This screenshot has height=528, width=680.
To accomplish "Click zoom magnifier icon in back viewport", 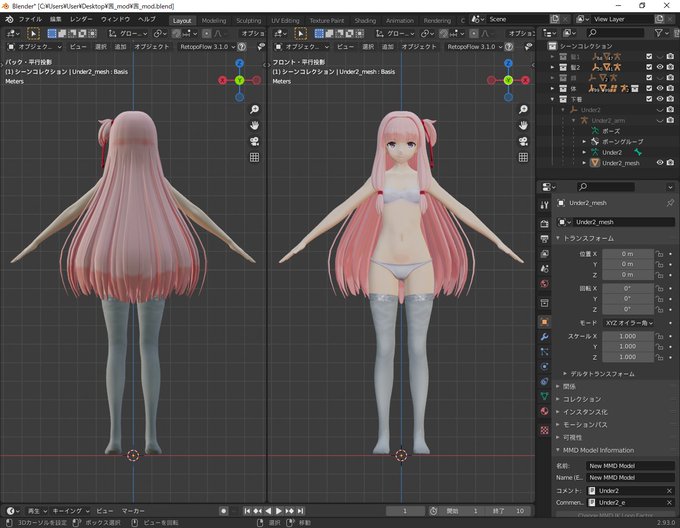I will point(255,109).
